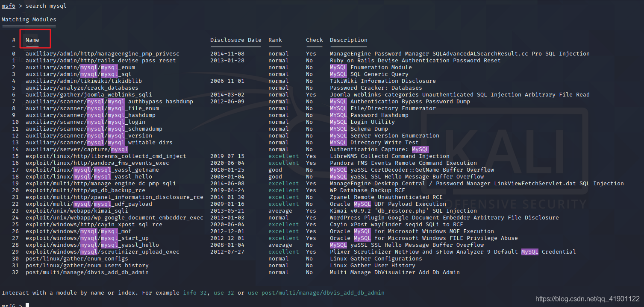Select pandora_fms_events_exec exploit module name
The height and width of the screenshot is (307, 644).
[97, 163]
